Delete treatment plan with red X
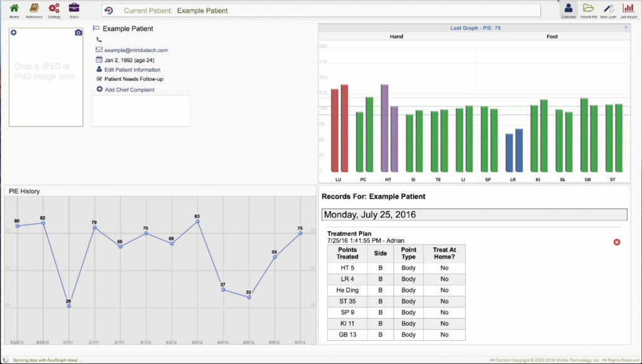The width and height of the screenshot is (642, 364). pos(617,242)
